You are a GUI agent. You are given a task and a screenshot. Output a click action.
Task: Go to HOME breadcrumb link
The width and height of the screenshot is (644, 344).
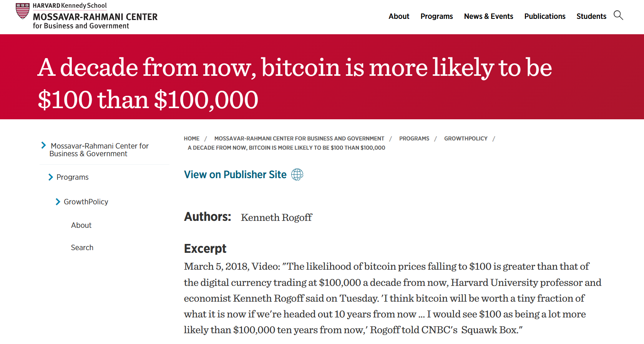coord(191,139)
